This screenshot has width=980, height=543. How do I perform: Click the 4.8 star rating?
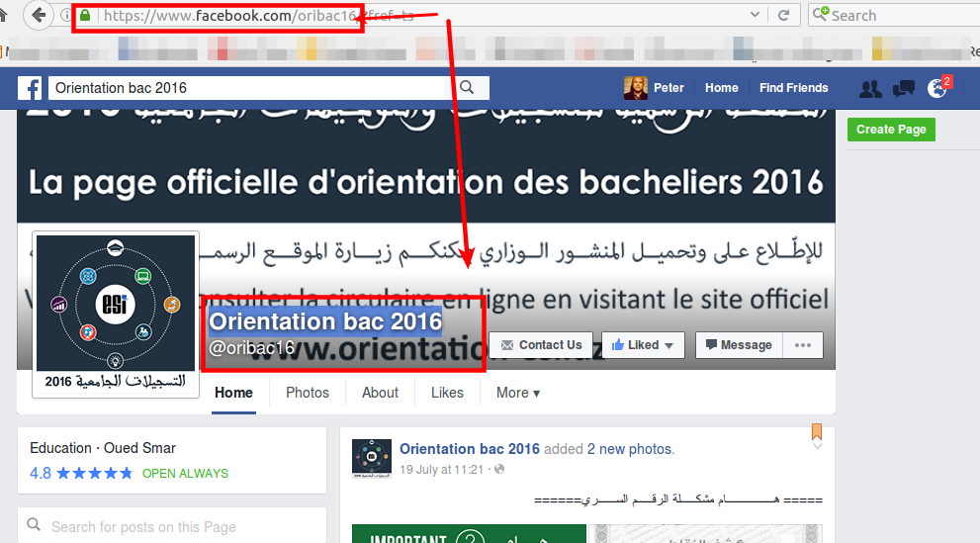(81, 473)
